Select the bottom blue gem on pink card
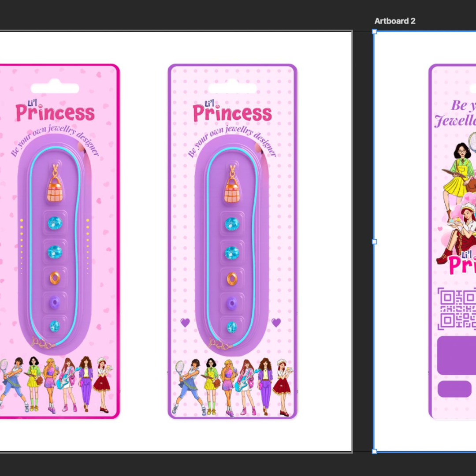 tap(55, 326)
